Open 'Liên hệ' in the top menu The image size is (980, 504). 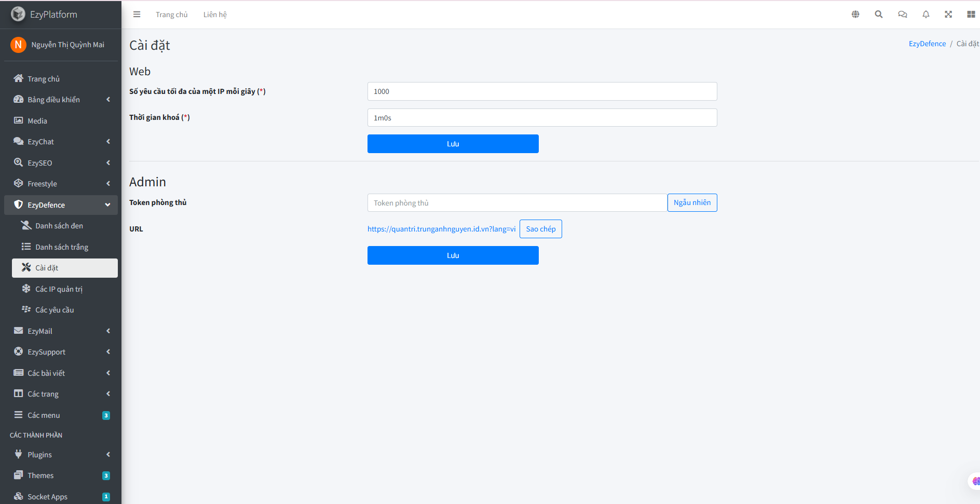[215, 14]
